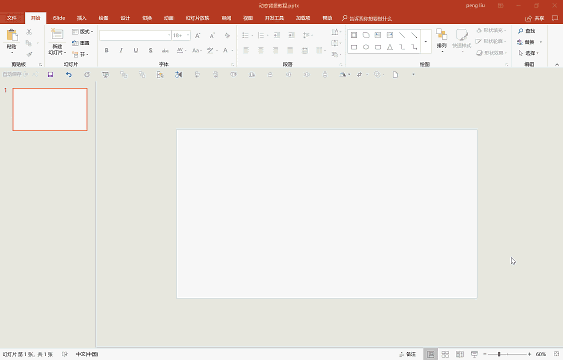The image size is (563, 360).
Task: Open the font size dropdown
Action: click(x=188, y=35)
